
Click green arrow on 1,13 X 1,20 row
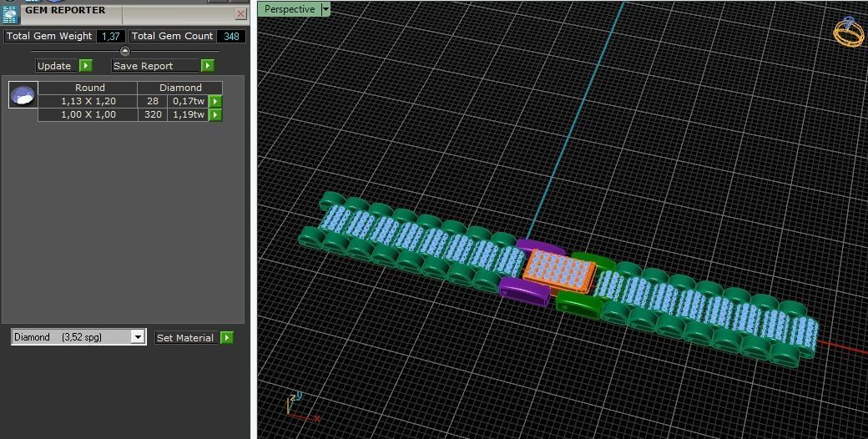pos(214,101)
